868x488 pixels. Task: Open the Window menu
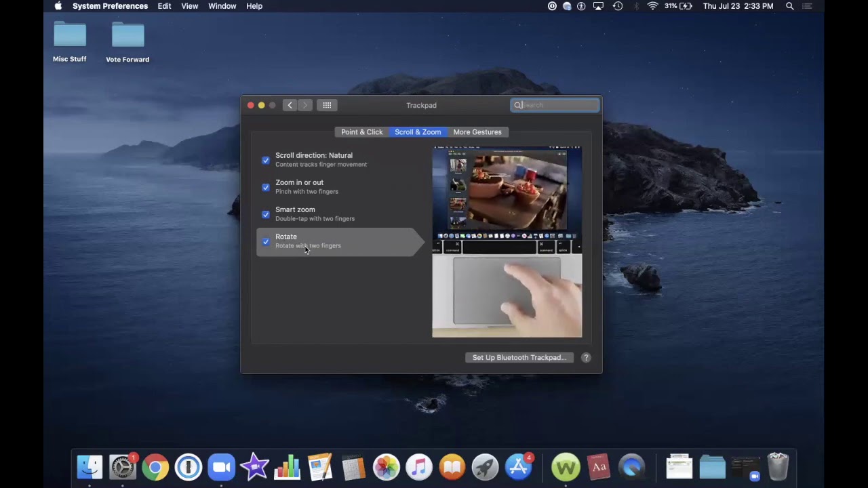coord(222,6)
